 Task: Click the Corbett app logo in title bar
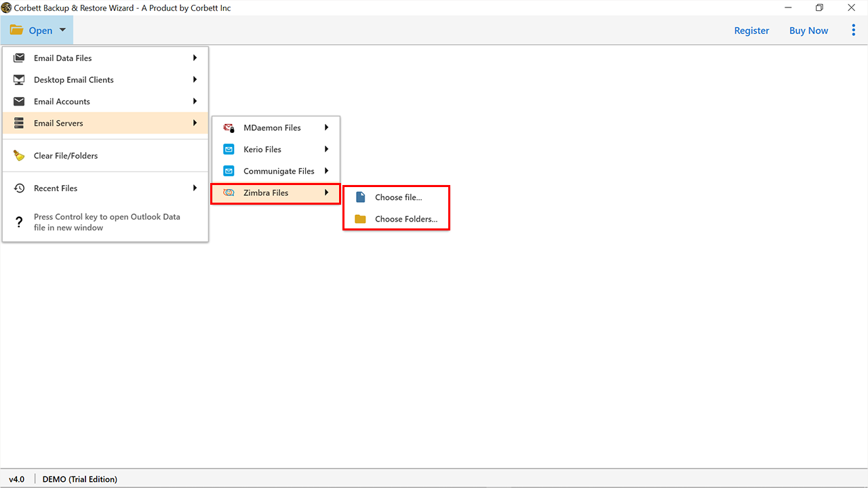tap(6, 8)
